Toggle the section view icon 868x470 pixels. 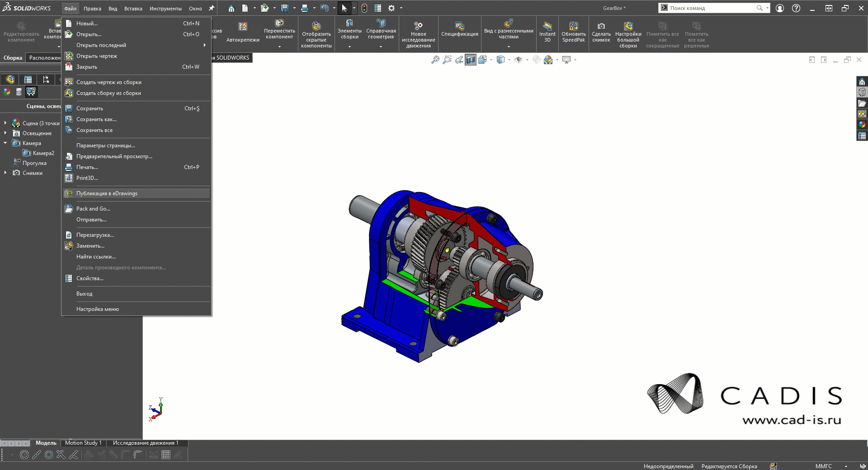point(471,60)
